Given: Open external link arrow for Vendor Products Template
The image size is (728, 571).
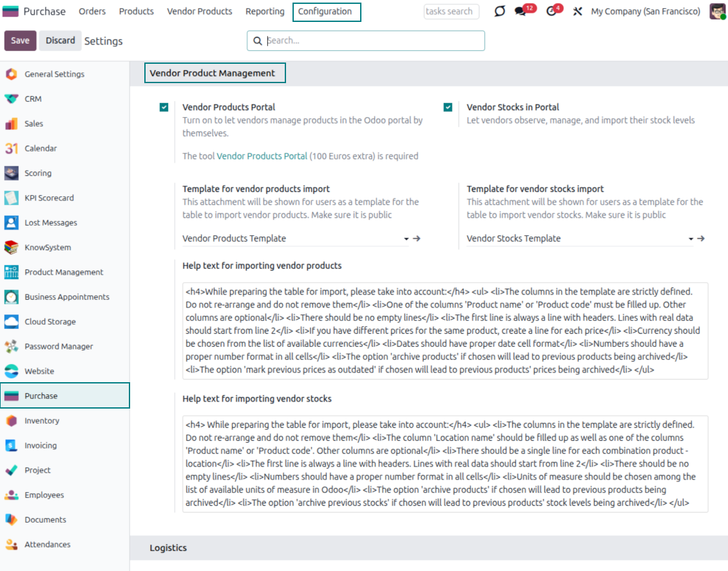Looking at the screenshot, I should 417,238.
